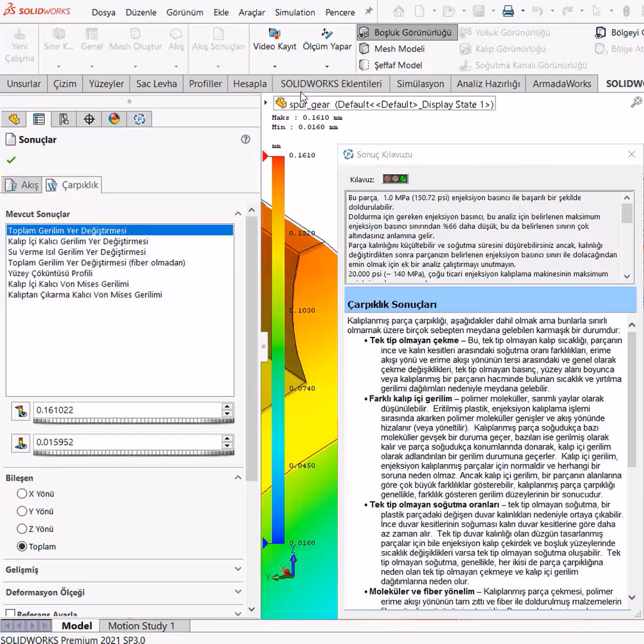Open the DimXpert crosshair tab icon

pyautogui.click(x=89, y=119)
